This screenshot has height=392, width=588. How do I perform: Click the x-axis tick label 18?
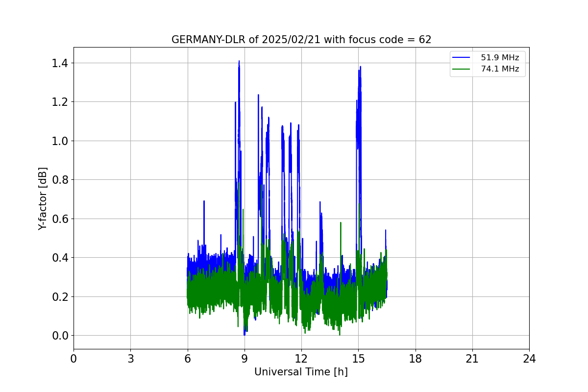pyautogui.click(x=415, y=359)
